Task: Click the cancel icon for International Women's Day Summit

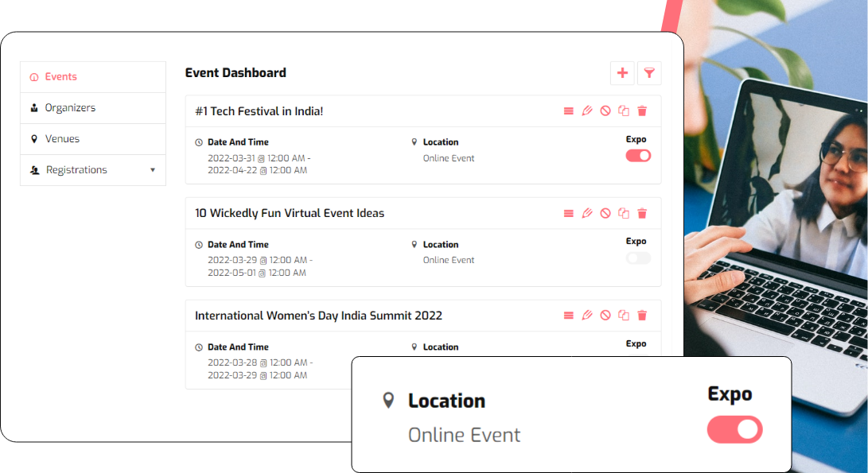Action: click(x=605, y=315)
